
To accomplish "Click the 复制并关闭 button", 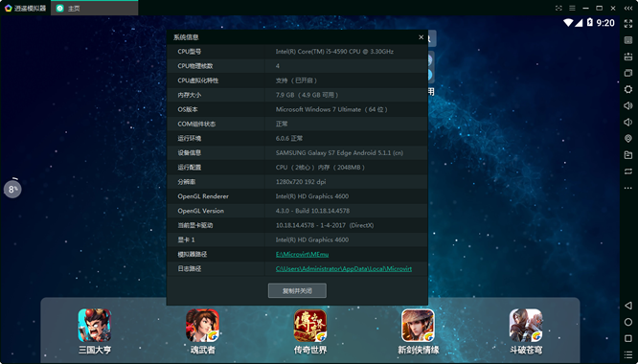I will point(297,291).
